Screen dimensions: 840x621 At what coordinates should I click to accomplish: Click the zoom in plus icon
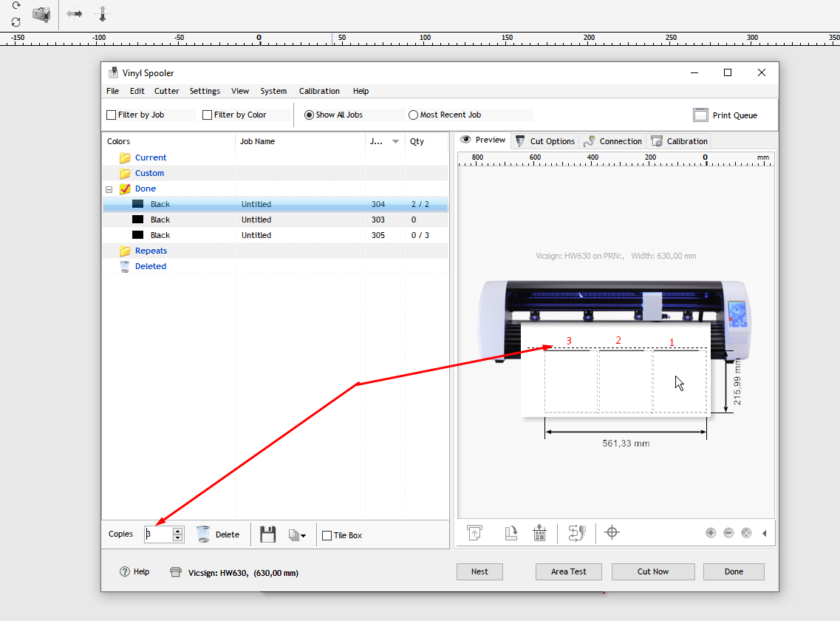pyautogui.click(x=711, y=532)
